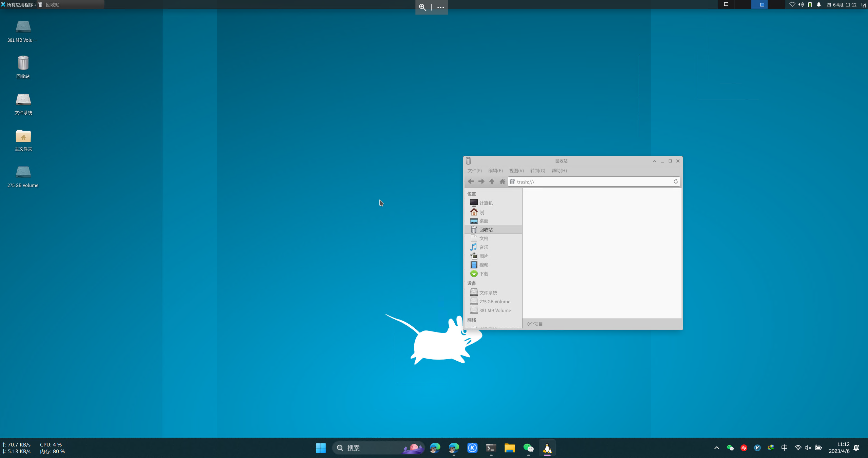Viewport: 868px width, 458px height.
Task: Select 下载 in the sidebar
Action: pyautogui.click(x=484, y=273)
